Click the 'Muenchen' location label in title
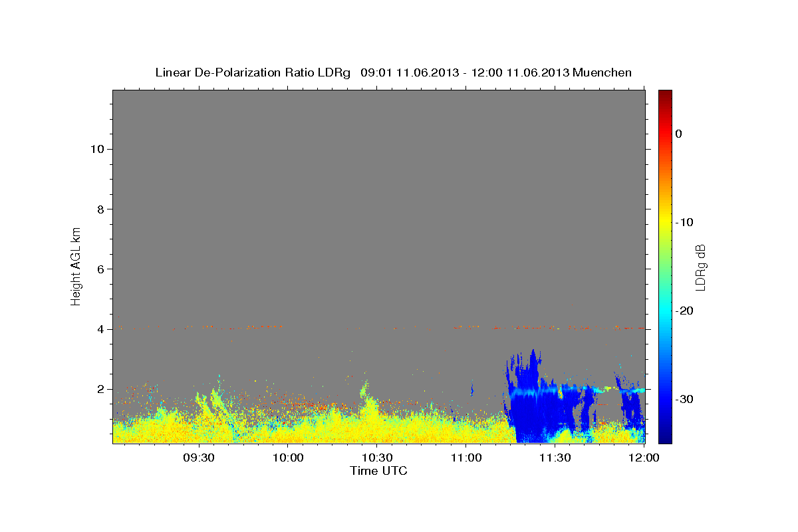Image resolution: width=798 pixels, height=532 pixels. pyautogui.click(x=603, y=72)
